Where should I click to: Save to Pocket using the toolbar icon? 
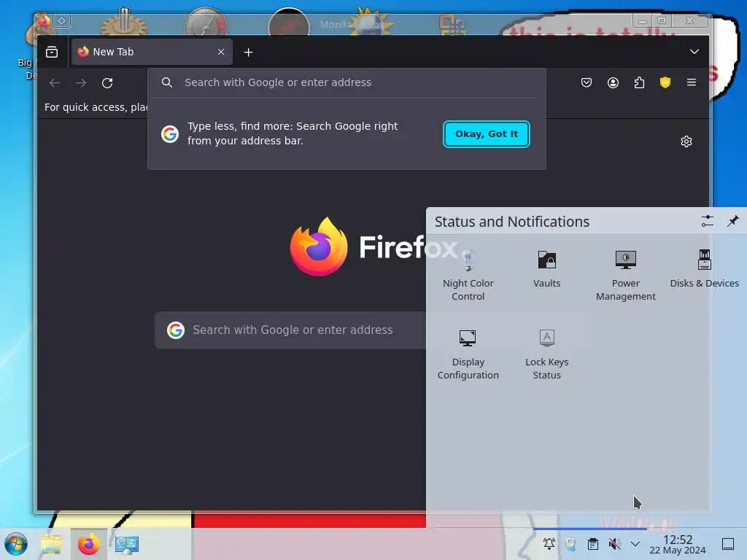click(587, 83)
